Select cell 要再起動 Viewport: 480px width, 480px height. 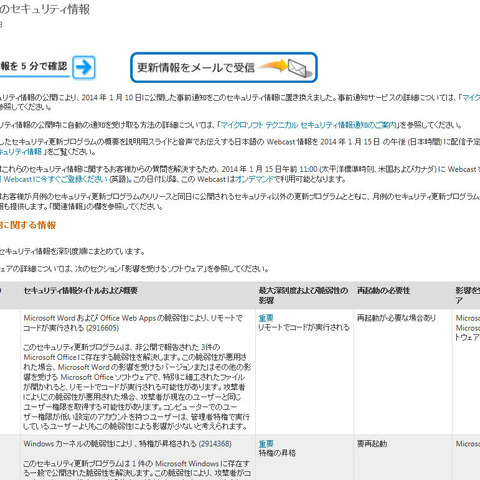(x=372, y=444)
